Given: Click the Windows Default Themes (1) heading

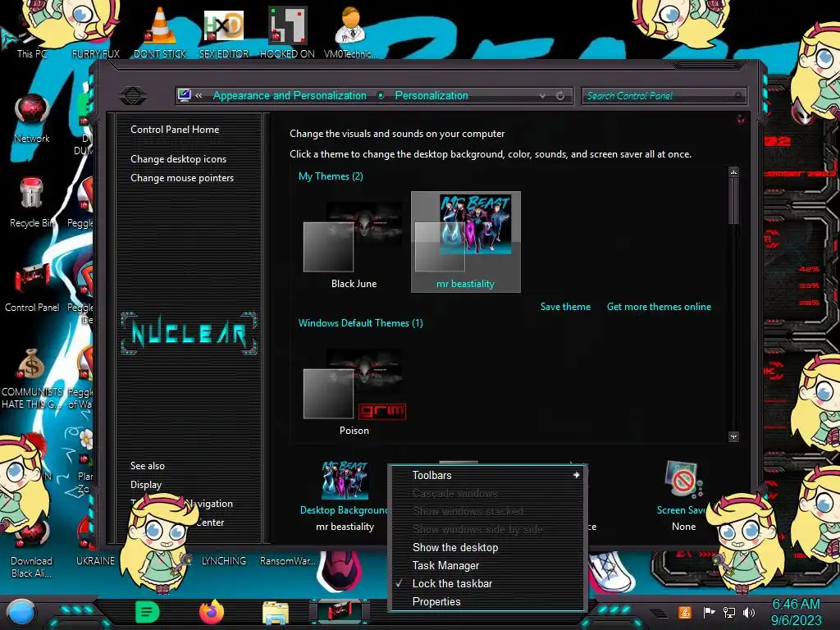Looking at the screenshot, I should 361,323.
